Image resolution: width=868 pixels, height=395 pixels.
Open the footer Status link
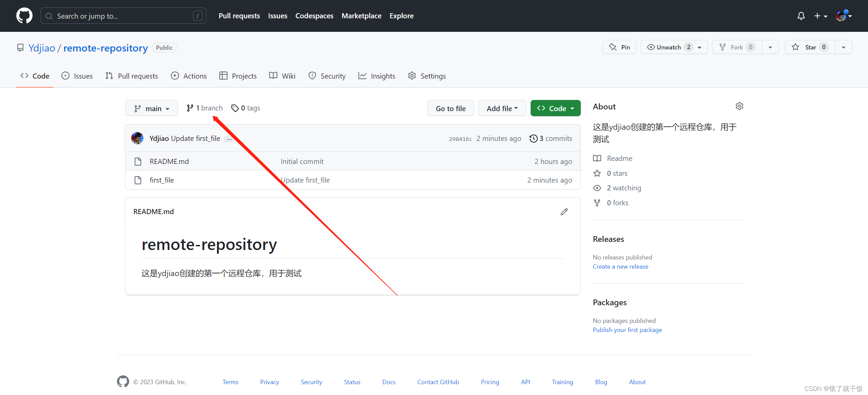pyautogui.click(x=352, y=382)
